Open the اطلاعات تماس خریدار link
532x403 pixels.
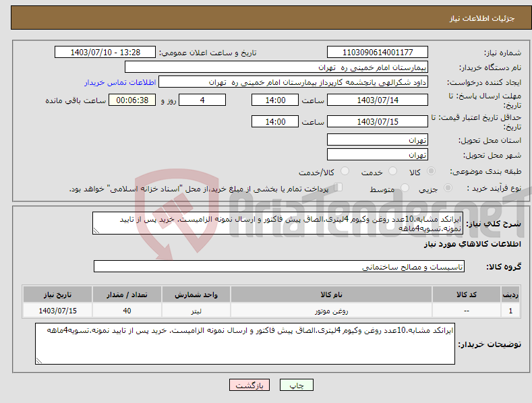click(x=120, y=82)
